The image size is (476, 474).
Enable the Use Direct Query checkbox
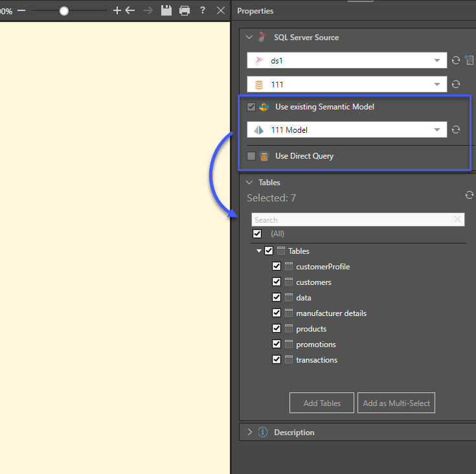tap(251, 156)
